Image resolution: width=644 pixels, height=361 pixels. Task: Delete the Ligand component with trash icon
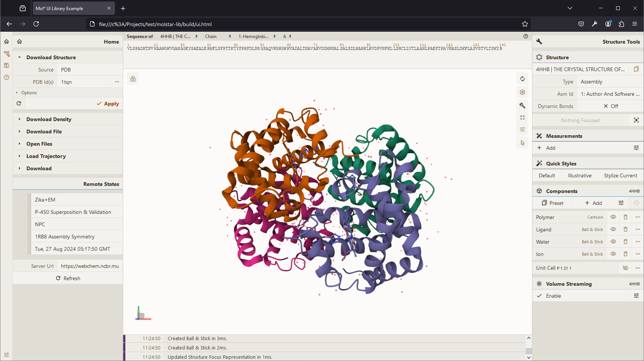pos(625,229)
